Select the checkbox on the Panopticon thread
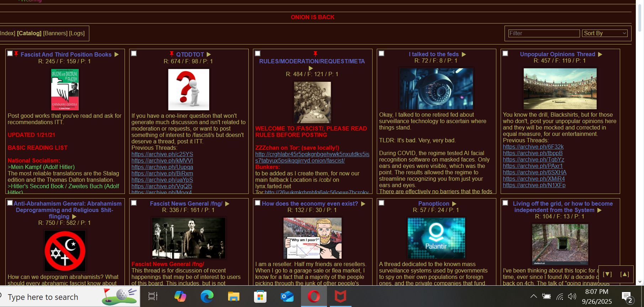Image resolution: width=644 pixels, height=307 pixels. (381, 203)
